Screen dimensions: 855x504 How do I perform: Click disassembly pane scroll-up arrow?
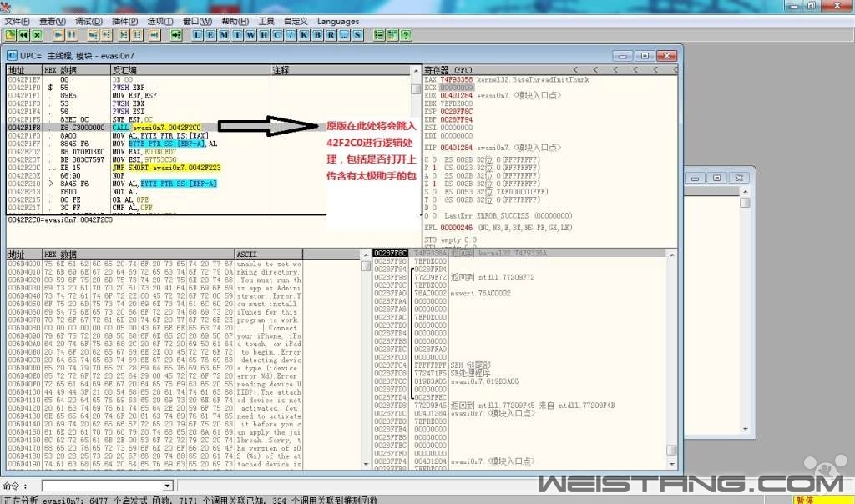[x=416, y=70]
